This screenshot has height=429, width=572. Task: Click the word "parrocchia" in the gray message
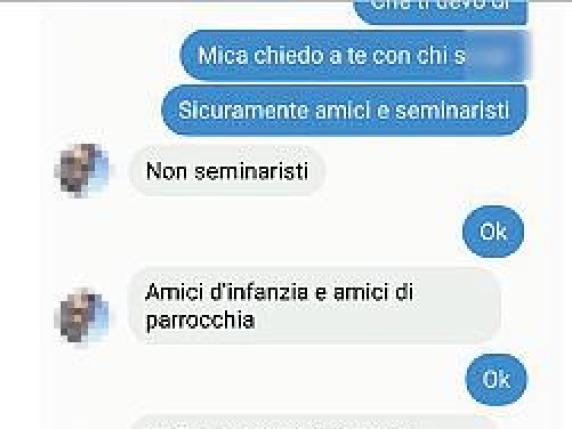click(200, 321)
